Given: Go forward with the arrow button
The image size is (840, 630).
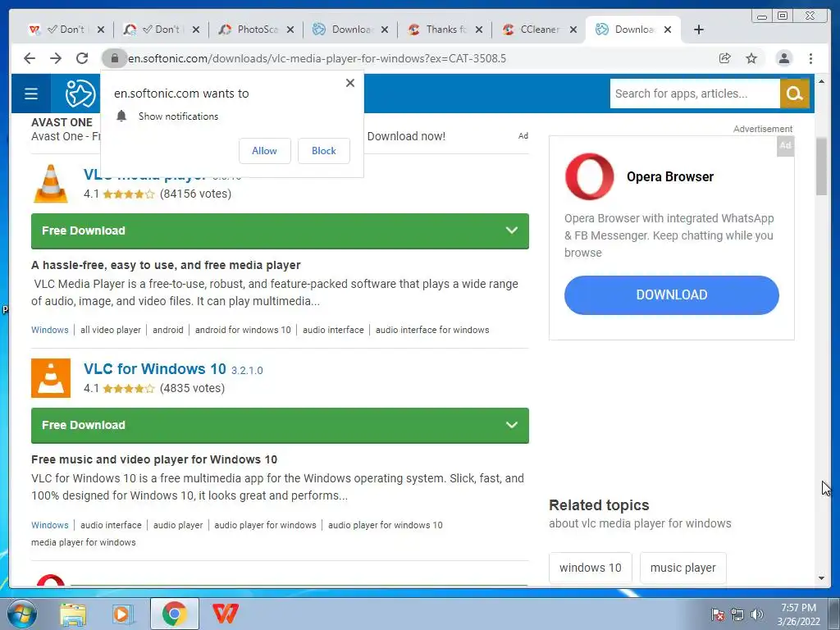Looking at the screenshot, I should [56, 58].
